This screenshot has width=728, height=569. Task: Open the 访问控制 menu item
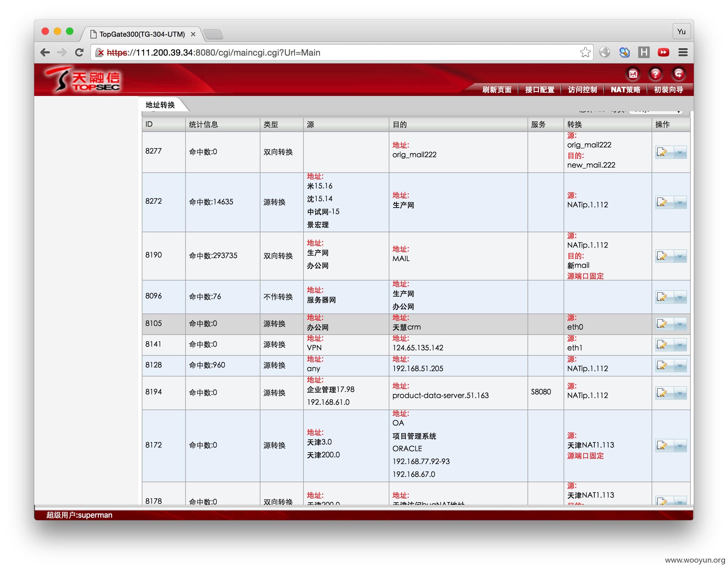[582, 90]
